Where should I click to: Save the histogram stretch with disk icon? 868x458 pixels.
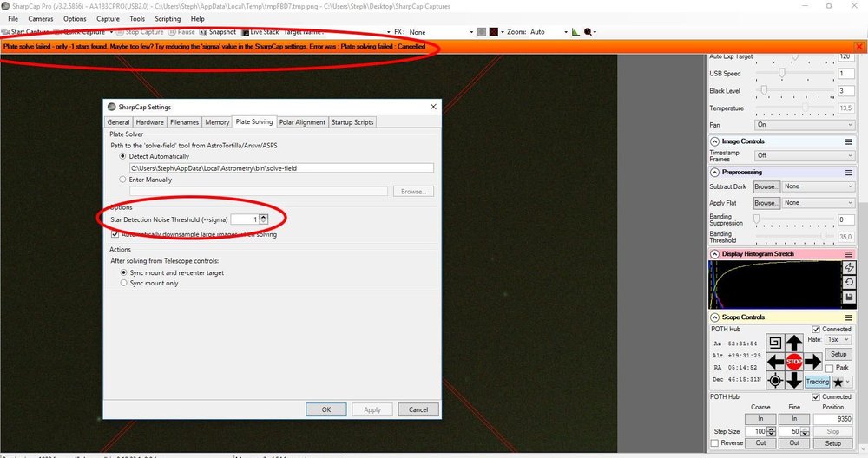(849, 297)
